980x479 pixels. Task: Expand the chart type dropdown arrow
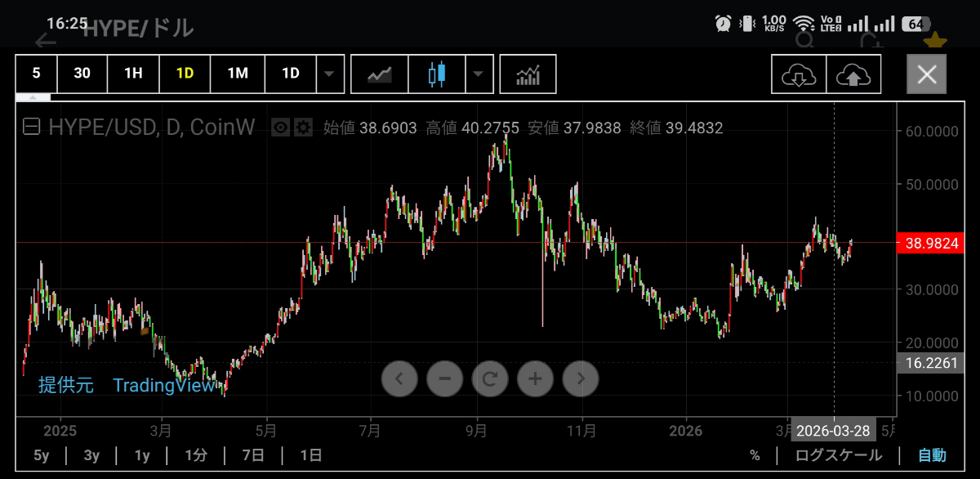[479, 74]
